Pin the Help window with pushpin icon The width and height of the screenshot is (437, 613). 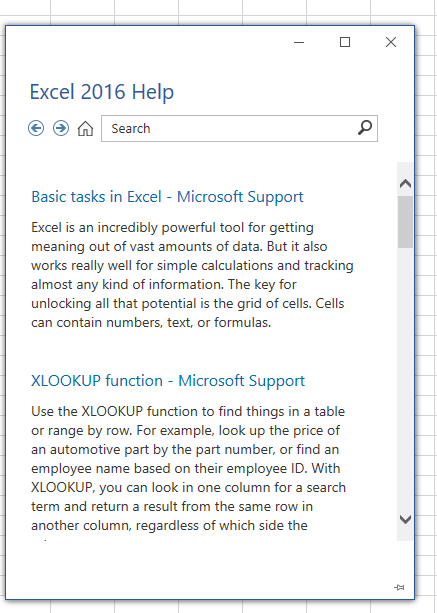tap(399, 587)
